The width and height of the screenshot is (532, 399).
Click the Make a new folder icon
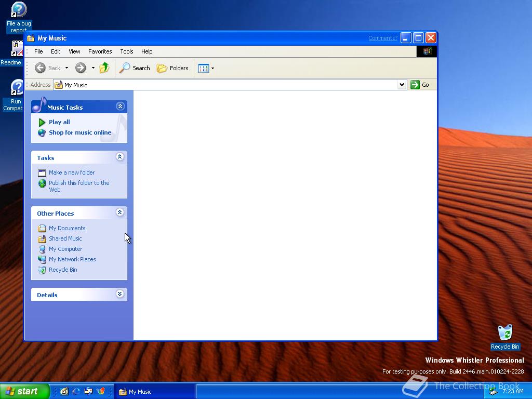click(42, 173)
